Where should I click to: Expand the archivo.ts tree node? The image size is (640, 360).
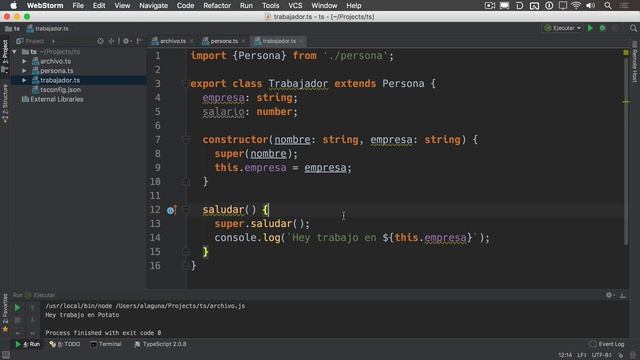click(24, 61)
